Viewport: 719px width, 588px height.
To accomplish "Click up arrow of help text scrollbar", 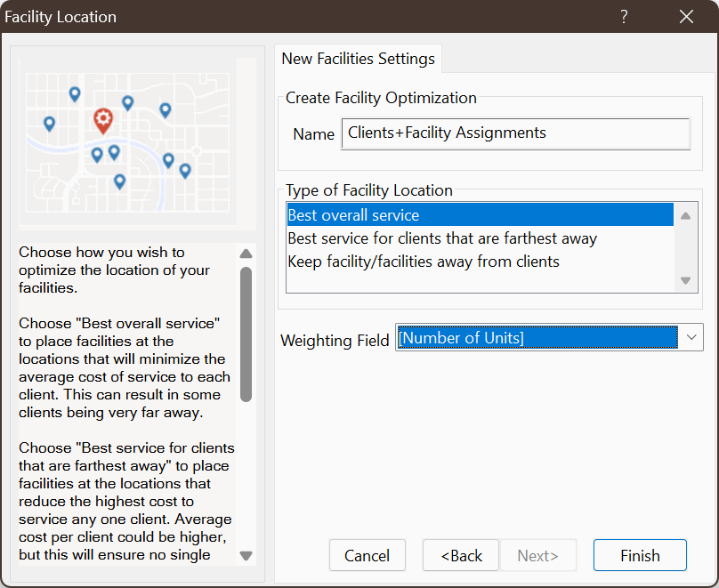I will point(246,254).
